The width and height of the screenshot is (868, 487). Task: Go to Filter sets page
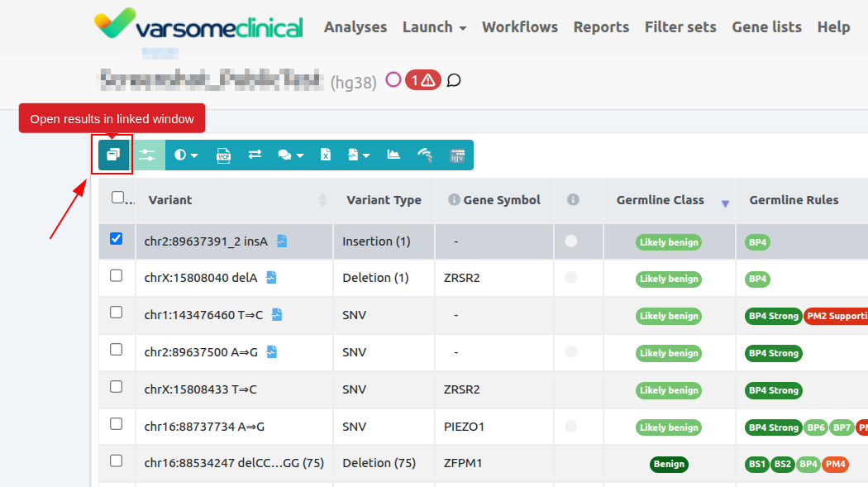pos(680,27)
